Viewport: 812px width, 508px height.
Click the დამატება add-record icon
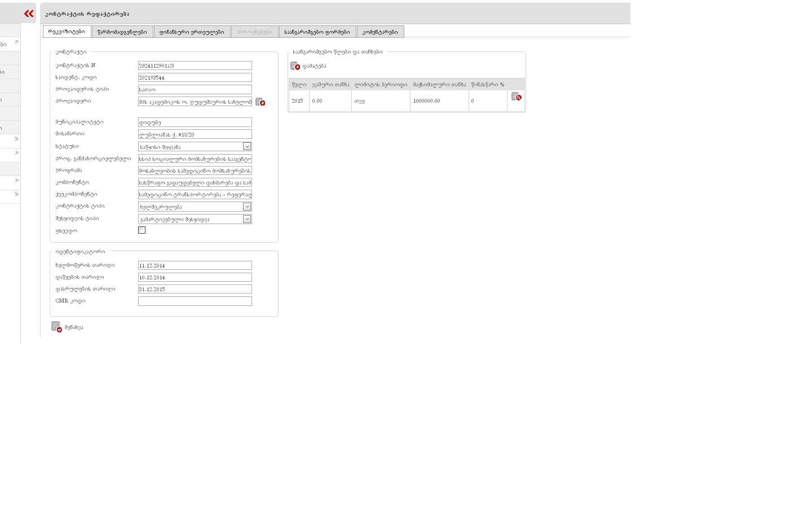coord(295,66)
